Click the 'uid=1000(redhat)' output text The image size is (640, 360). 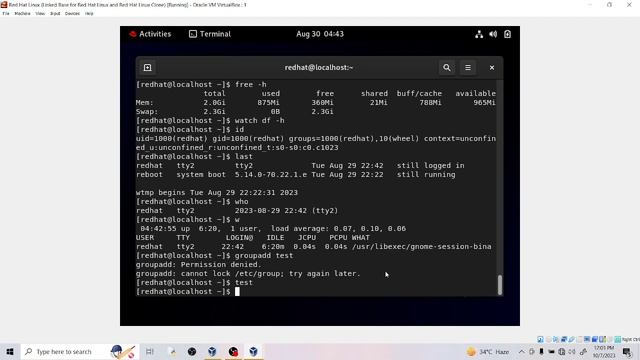(x=171, y=138)
